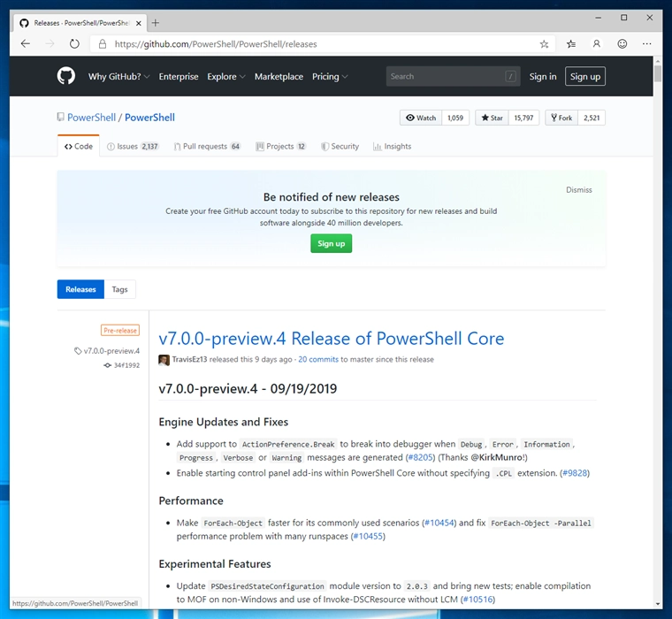Viewport: 672px width, 619px height.
Task: Click the Watch button
Action: point(421,118)
